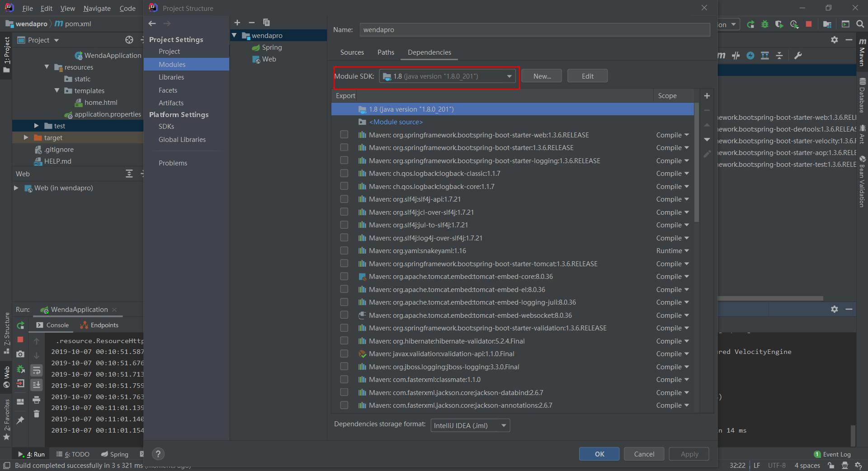Open help with the question mark button

click(x=158, y=454)
